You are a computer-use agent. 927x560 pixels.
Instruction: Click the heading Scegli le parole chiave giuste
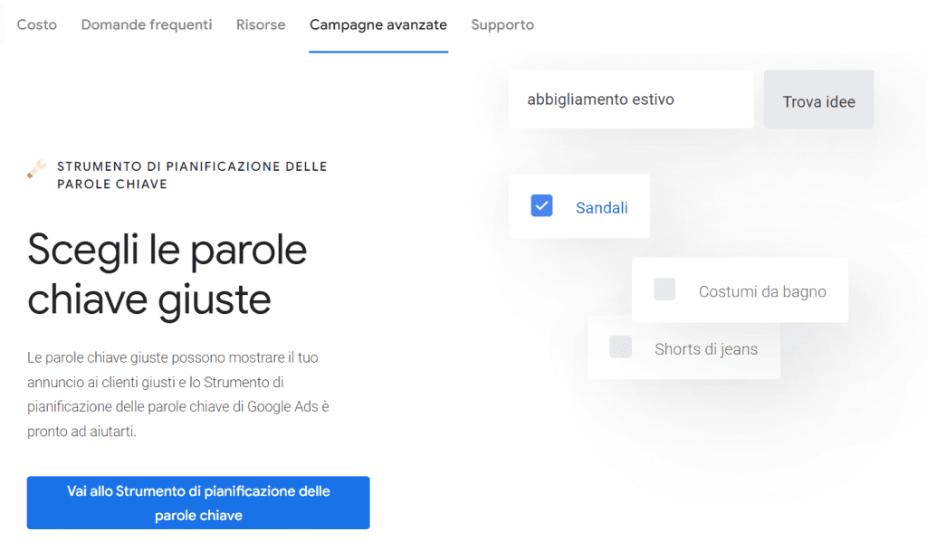[167, 274]
